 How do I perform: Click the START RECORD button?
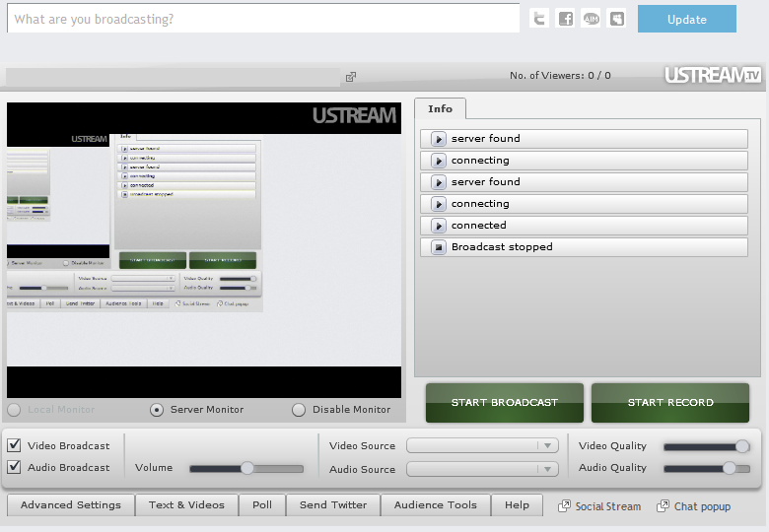tap(670, 403)
